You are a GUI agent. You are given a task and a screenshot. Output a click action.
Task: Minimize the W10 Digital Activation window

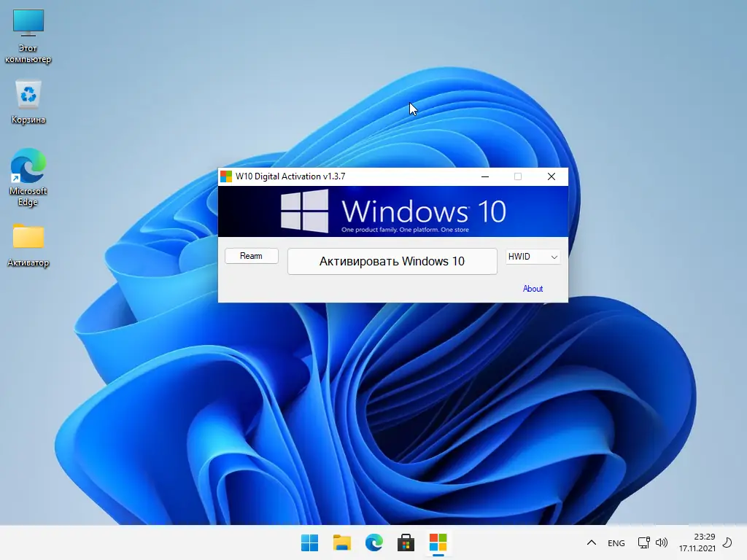click(x=485, y=176)
